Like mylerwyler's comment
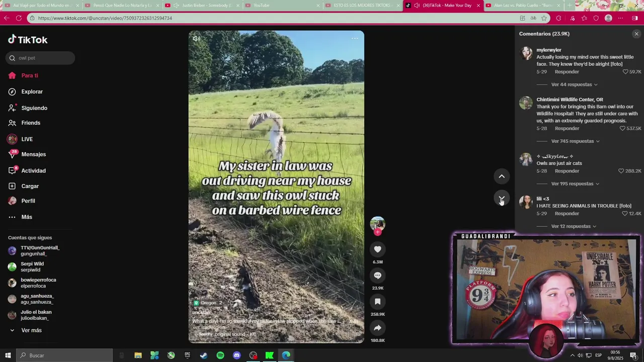The image size is (644, 362). pos(625,72)
